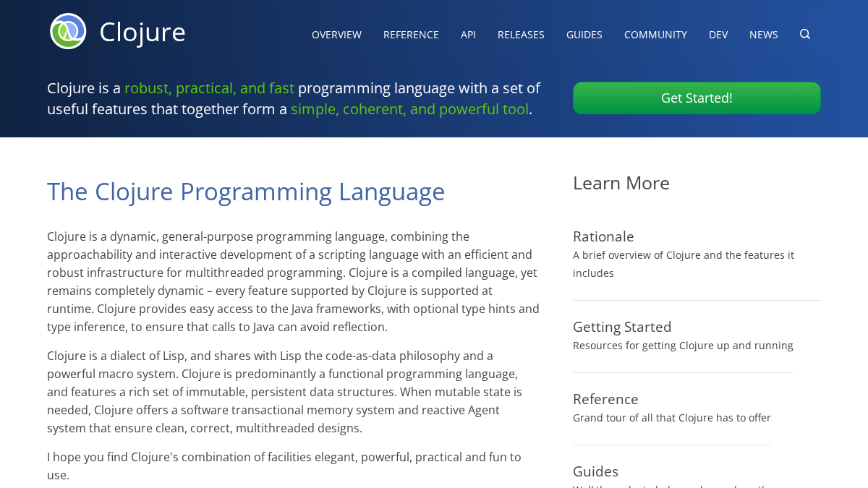Open the Overview menu
This screenshot has height=488, width=868.
[x=336, y=35]
